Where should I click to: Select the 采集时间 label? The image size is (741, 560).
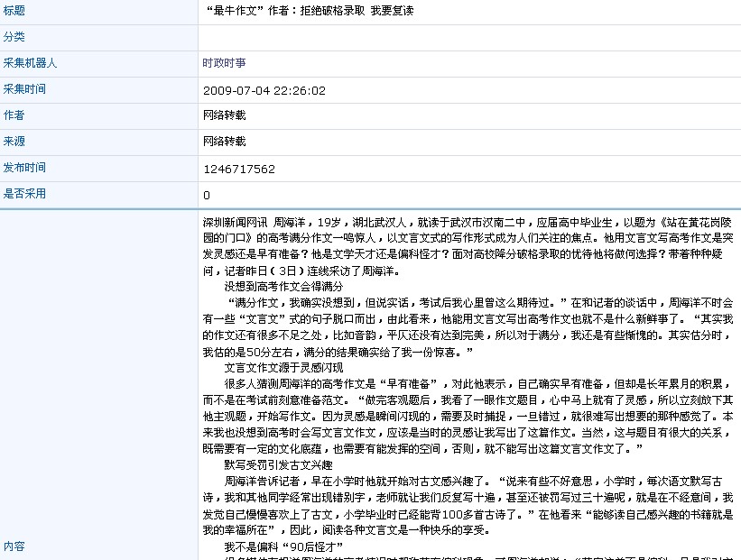(24, 88)
